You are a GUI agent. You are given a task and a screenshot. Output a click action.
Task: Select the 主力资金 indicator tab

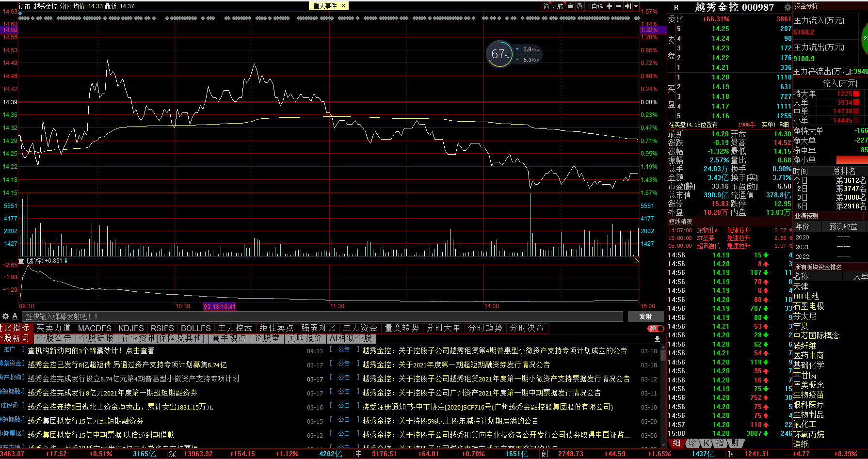pyautogui.click(x=360, y=328)
